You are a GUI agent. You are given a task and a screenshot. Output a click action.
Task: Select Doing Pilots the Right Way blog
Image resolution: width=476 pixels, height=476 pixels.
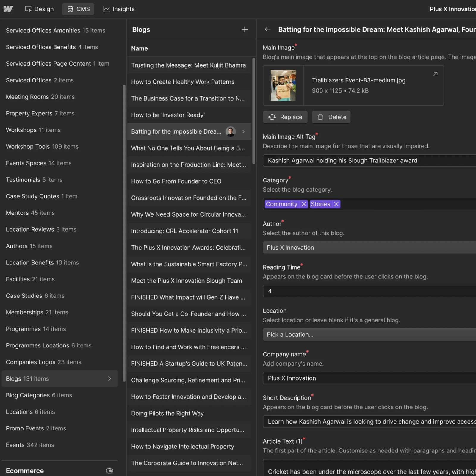pos(189,413)
